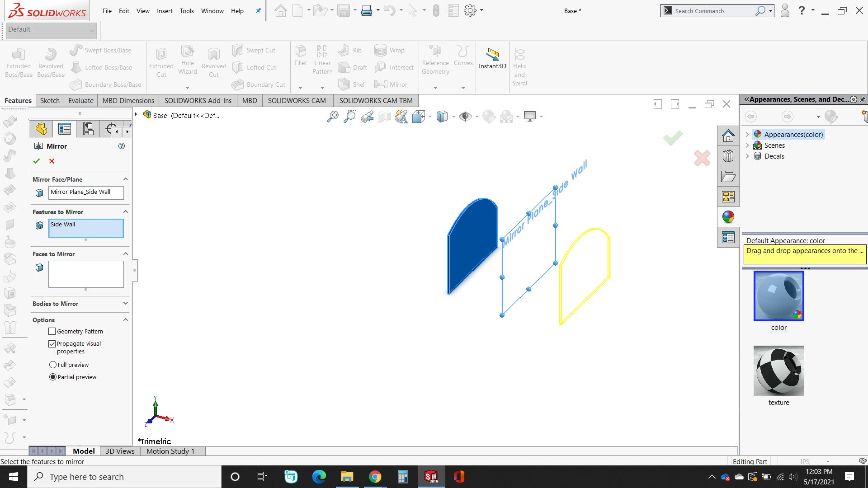Collapse the Mirror Face/Plane section
868x488 pixels.
click(126, 179)
